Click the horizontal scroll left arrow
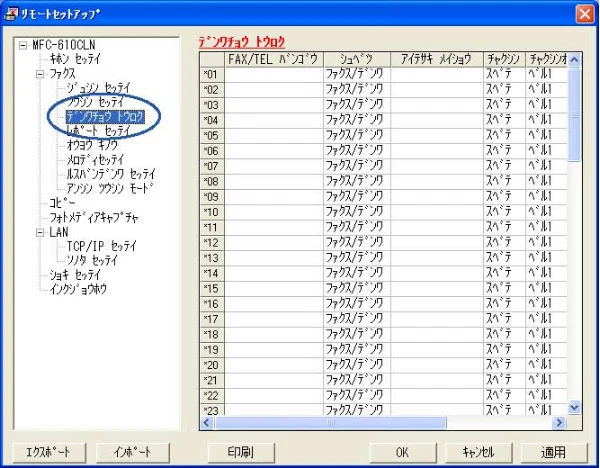Image resolution: width=600 pixels, height=468 pixels. pos(207,422)
